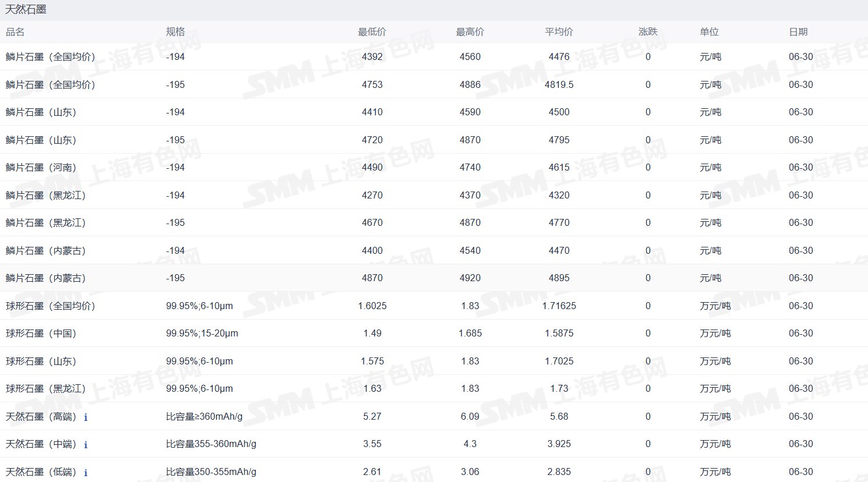Select highest price 3.06
This screenshot has height=482, width=868.
[470, 472]
